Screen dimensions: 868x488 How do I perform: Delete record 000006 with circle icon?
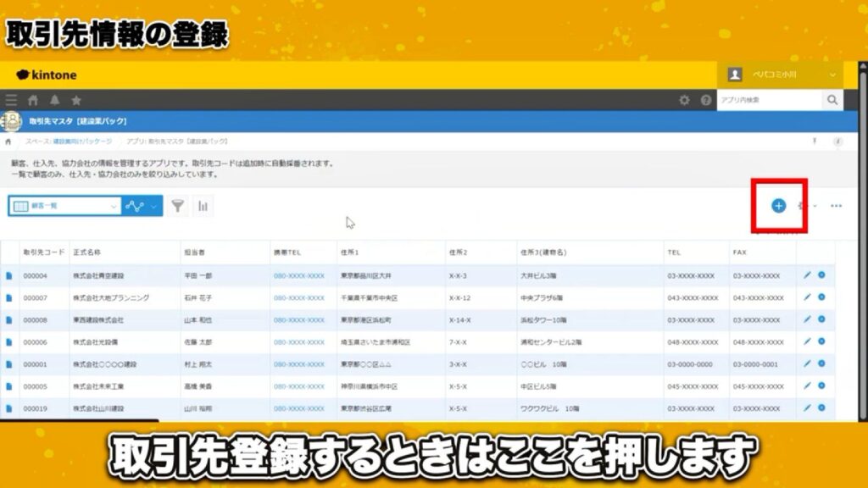[x=821, y=341]
